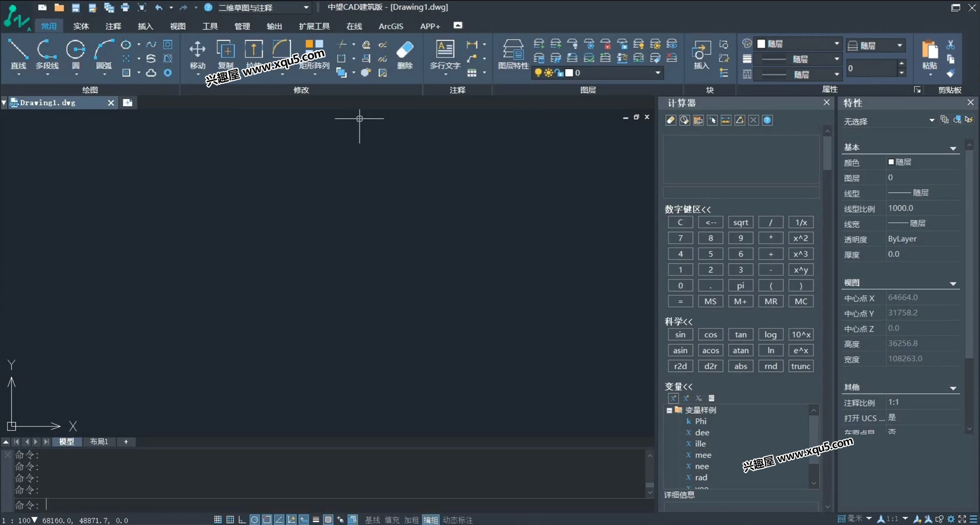Open the 视图 ribbon tab

pyautogui.click(x=177, y=26)
